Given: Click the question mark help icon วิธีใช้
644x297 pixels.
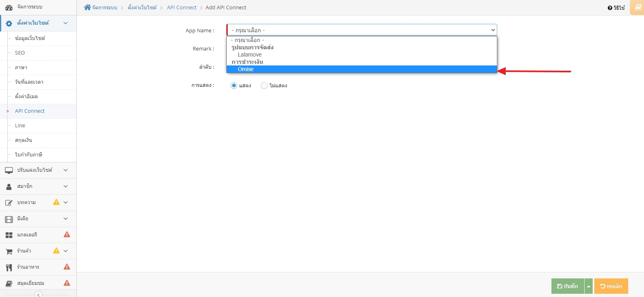Looking at the screenshot, I should coord(610,8).
